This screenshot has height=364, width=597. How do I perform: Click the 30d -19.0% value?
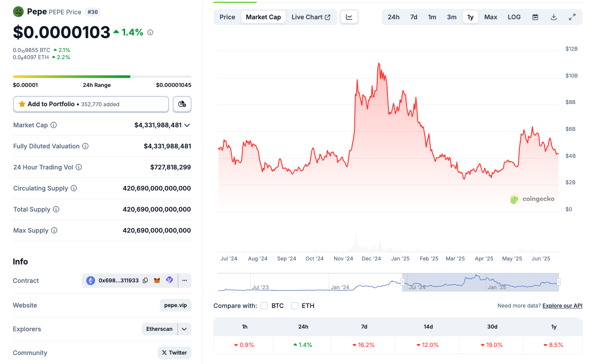coord(492,345)
